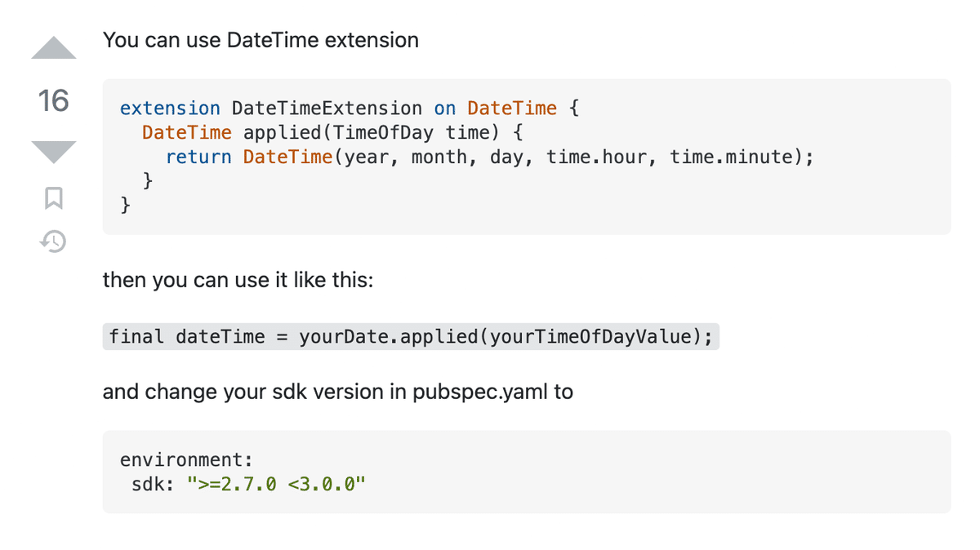Downvote the answer using the down arrow

(52, 152)
